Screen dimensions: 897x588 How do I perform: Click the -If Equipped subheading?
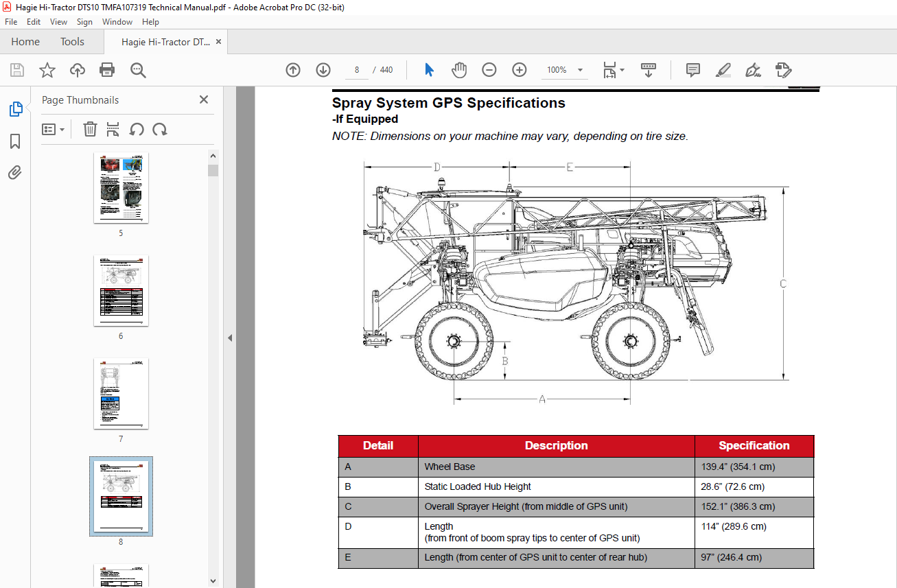365,119
